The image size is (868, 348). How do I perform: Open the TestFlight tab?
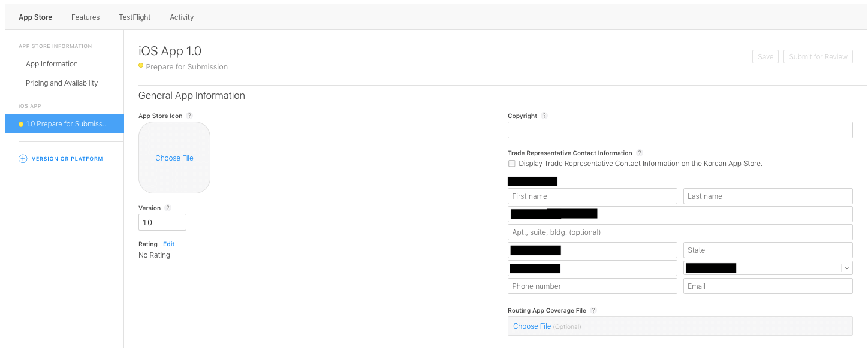135,17
